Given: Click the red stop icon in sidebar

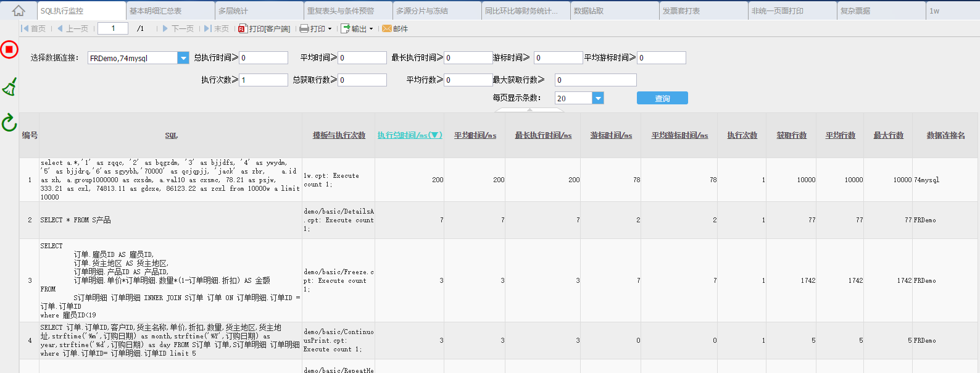Looking at the screenshot, I should click(9, 49).
